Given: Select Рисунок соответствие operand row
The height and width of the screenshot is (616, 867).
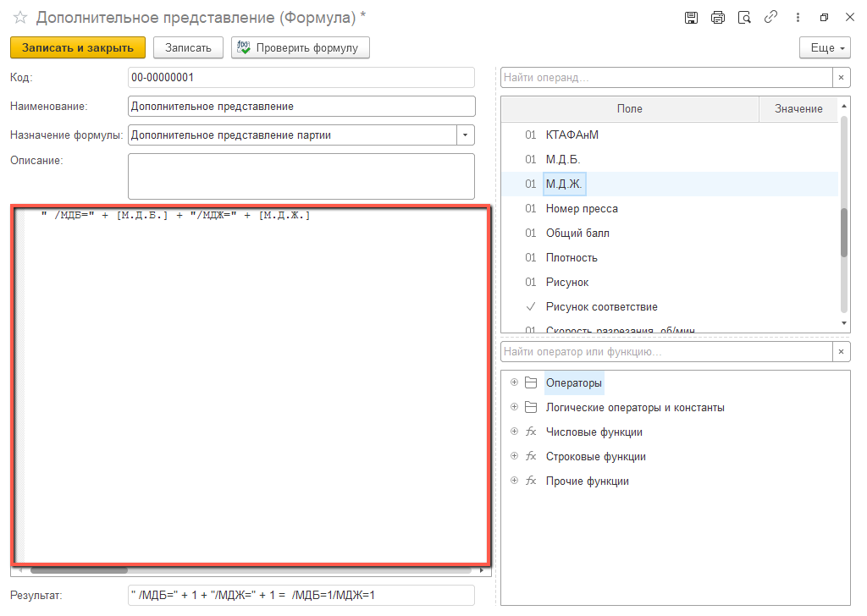Looking at the screenshot, I should [601, 307].
